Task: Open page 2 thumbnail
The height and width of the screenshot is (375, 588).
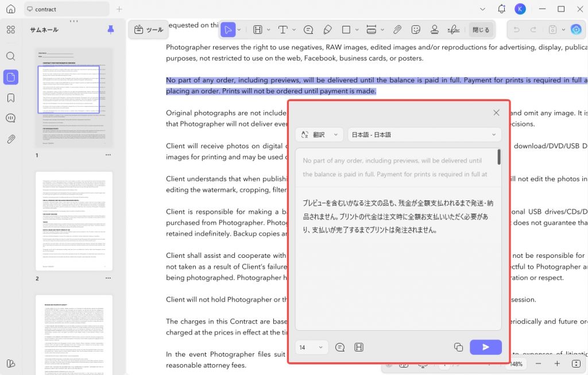Action: (x=74, y=221)
